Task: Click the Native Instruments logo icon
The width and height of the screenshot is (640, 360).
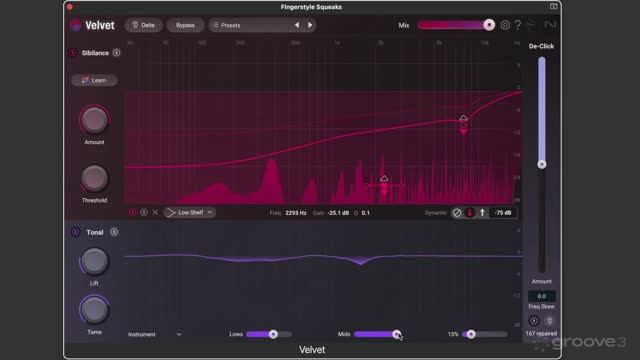Action: point(550,25)
